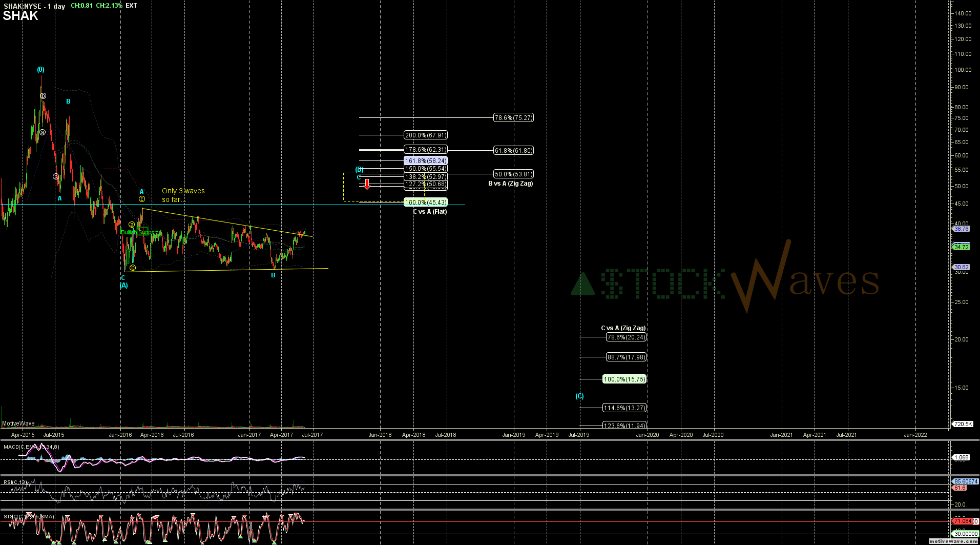Select the 150.0%(55.54) Fibonacci label
The image size is (980, 545).
(426, 169)
